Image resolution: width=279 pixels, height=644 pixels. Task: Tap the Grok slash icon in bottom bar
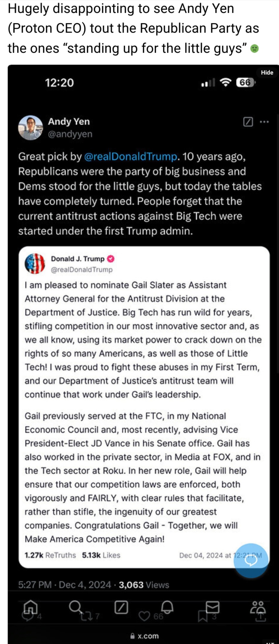(121, 607)
